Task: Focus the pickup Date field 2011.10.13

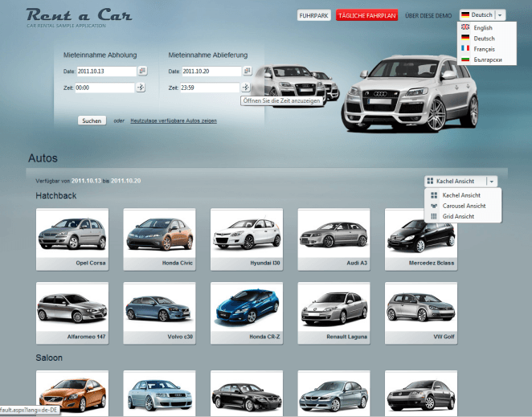Action: [107, 72]
